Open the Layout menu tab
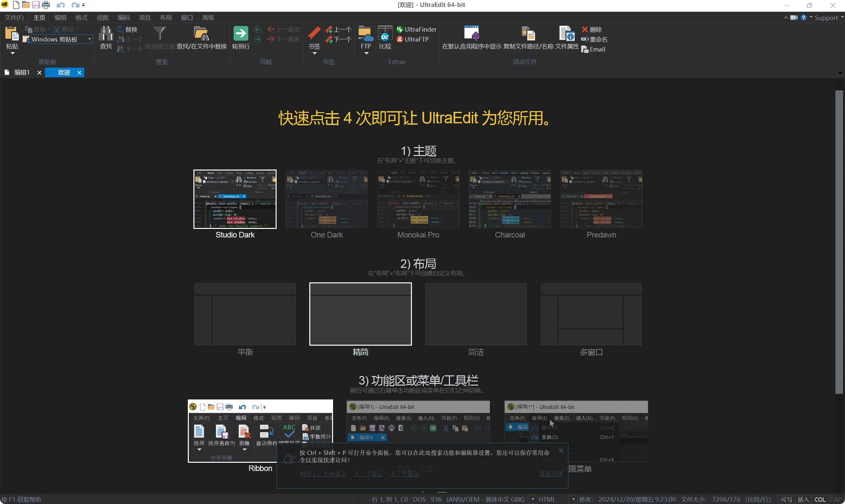The width and height of the screenshot is (845, 504). coord(166,18)
